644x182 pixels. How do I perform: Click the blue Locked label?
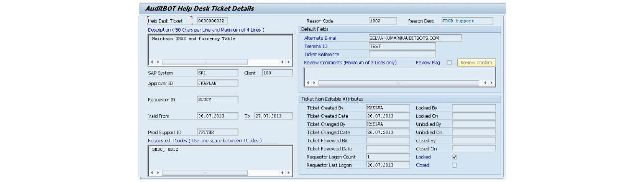(x=424, y=157)
